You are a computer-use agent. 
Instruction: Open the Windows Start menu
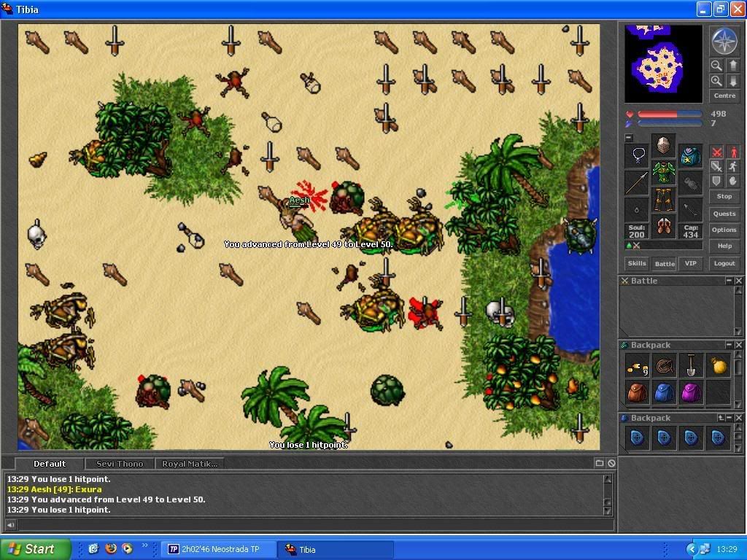tap(36, 549)
